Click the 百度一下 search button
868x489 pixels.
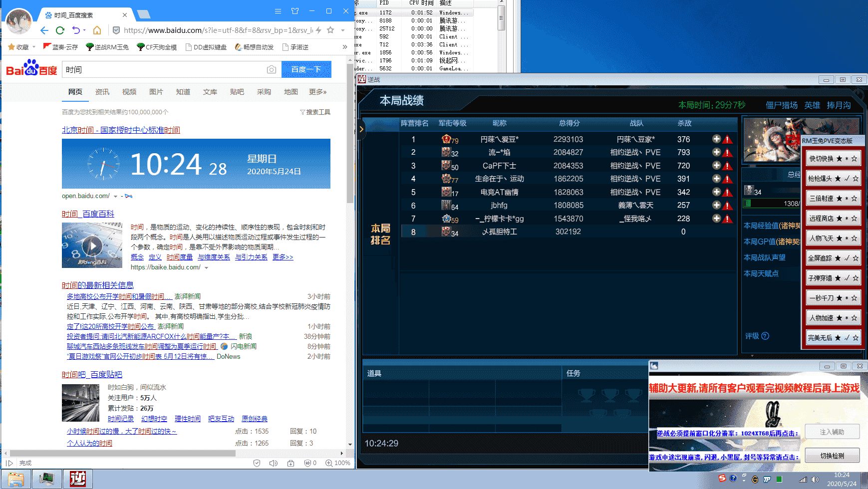(306, 69)
